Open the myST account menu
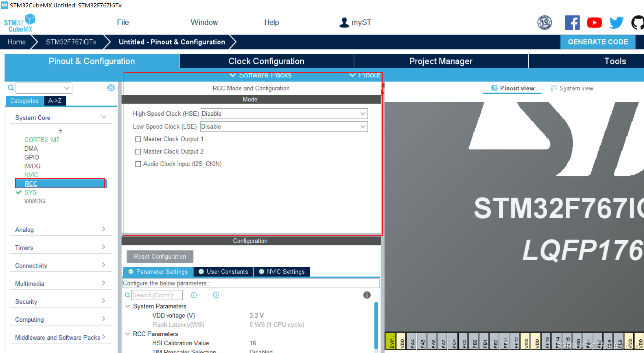Image resolution: width=644 pixels, height=353 pixels. 355,22
